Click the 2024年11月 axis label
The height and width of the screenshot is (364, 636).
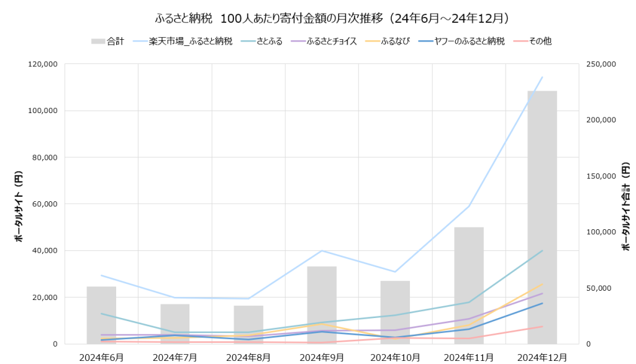pos(469,358)
